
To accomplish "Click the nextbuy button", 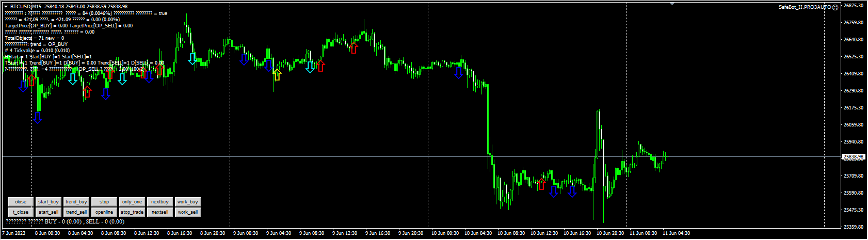I will pos(160,202).
